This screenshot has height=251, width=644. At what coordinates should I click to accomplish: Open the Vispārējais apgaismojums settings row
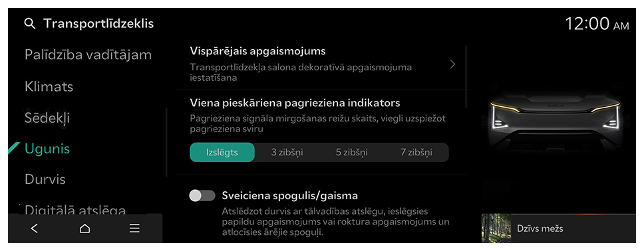(321, 64)
